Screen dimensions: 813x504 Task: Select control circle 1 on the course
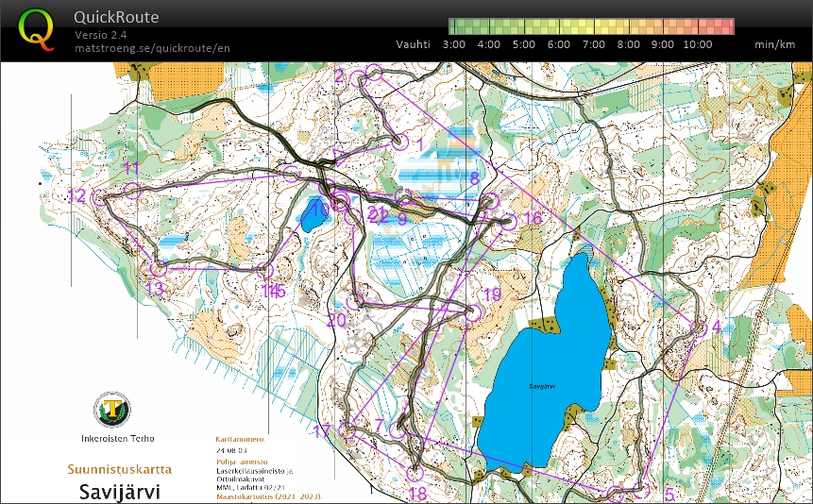tap(398, 143)
